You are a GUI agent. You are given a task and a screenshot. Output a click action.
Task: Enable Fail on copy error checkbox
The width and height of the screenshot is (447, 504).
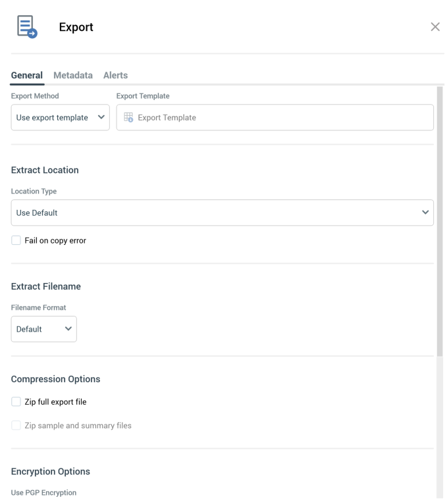tap(16, 241)
